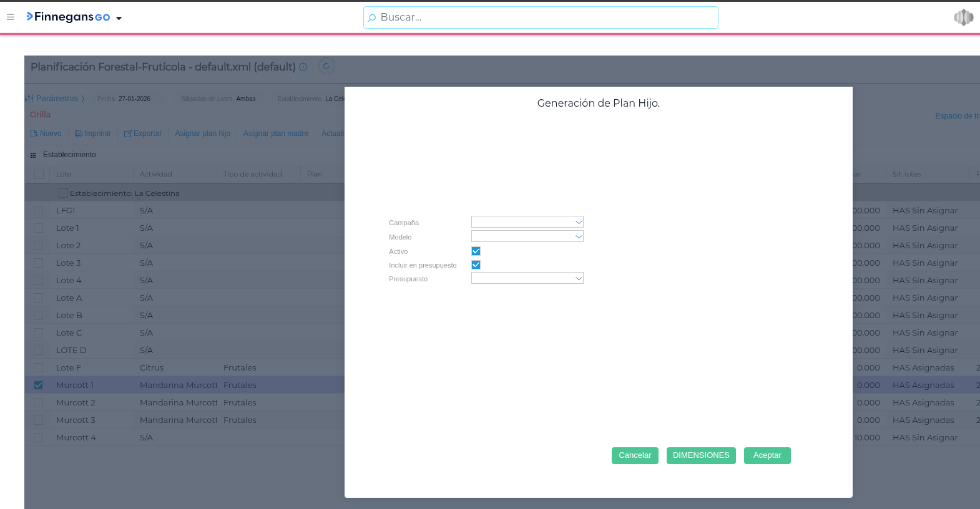980x509 pixels.
Task: Toggle the Incluir en presupuesto checkbox
Action: [x=476, y=265]
